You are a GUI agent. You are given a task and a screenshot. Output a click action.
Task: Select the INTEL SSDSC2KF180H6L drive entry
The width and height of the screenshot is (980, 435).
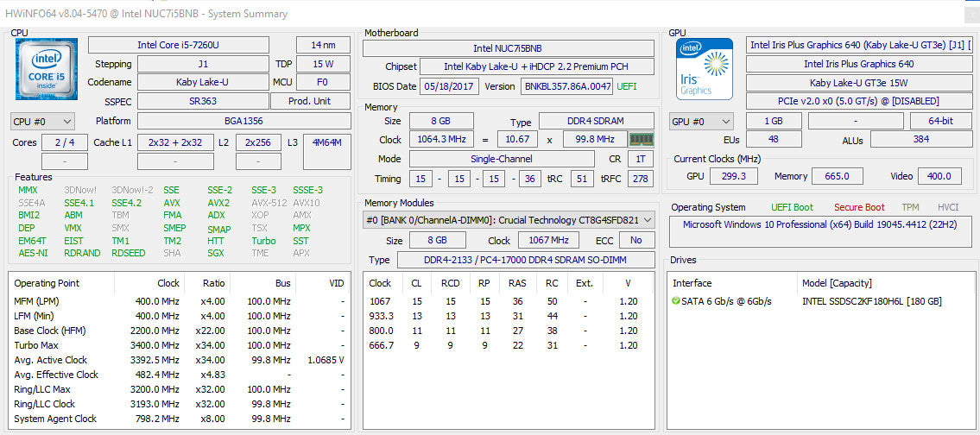(872, 301)
